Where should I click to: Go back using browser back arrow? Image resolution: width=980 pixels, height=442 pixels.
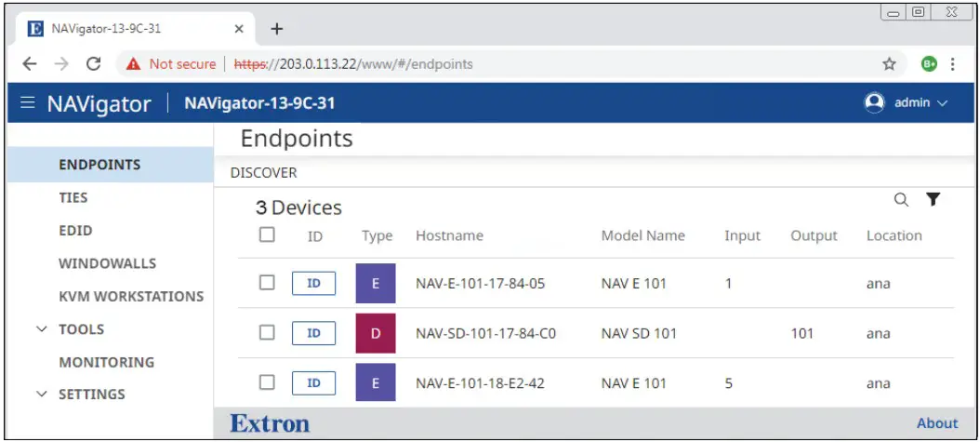pos(30,64)
